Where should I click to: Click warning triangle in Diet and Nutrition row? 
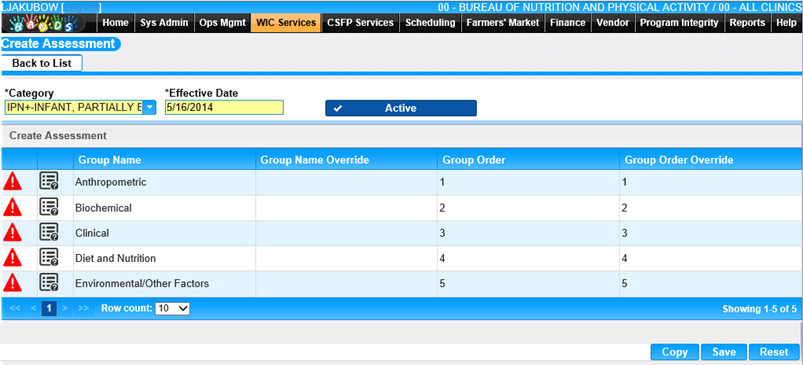click(12, 257)
